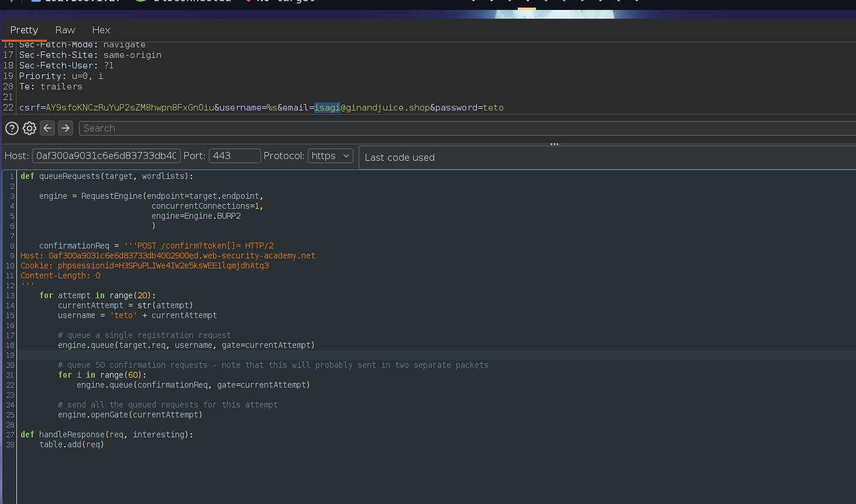Click '# send all the queued requests' comment

168,405
